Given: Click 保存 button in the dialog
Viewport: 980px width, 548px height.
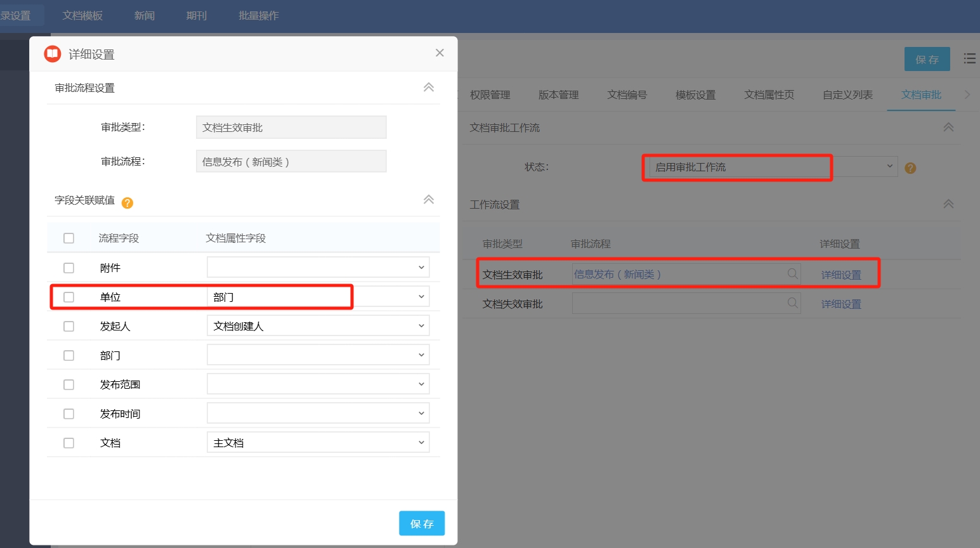Looking at the screenshot, I should pos(421,523).
